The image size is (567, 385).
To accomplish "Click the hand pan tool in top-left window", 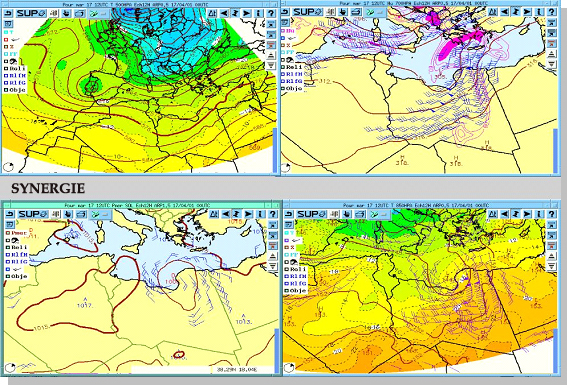I will (x=66, y=13).
